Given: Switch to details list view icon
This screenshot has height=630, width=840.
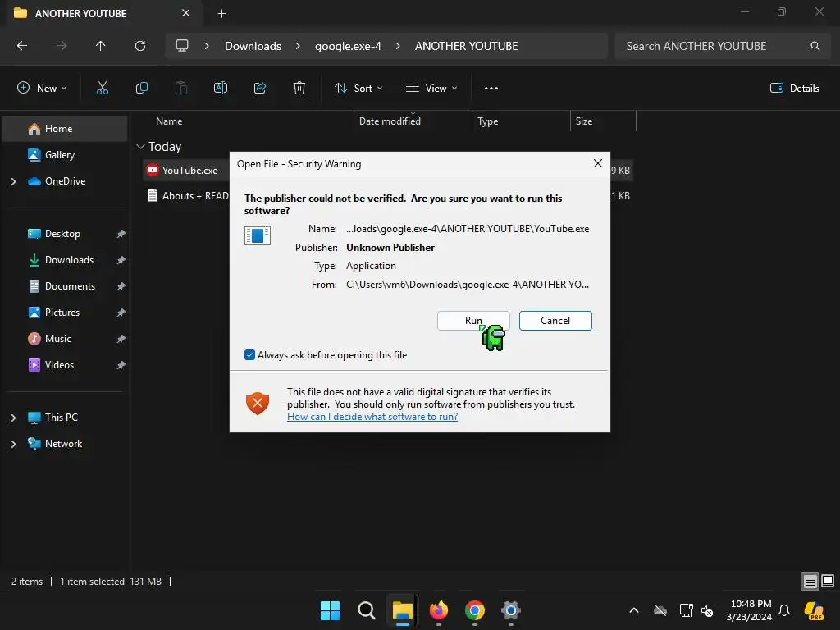Looking at the screenshot, I should [x=810, y=581].
